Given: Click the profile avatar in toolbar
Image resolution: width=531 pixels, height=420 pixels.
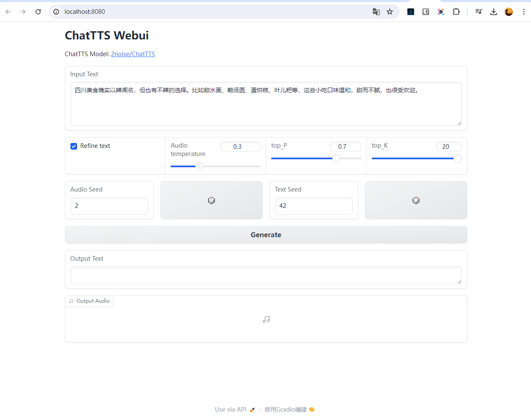Looking at the screenshot, I should click(509, 12).
